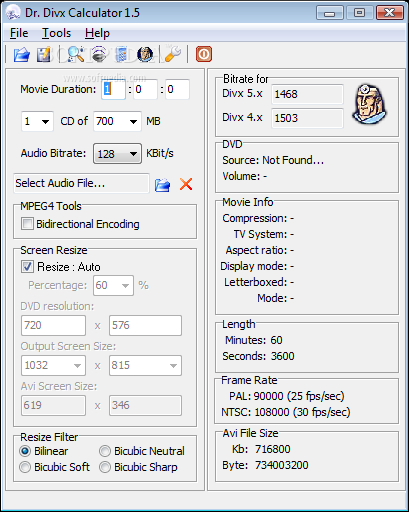
Task: Click the Divx 5.x bitrate field
Action: [307, 94]
